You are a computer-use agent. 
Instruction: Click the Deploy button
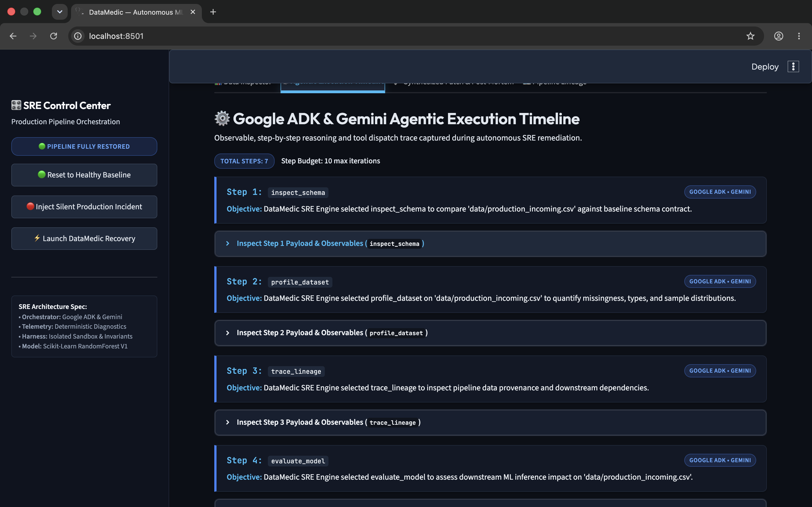click(765, 67)
